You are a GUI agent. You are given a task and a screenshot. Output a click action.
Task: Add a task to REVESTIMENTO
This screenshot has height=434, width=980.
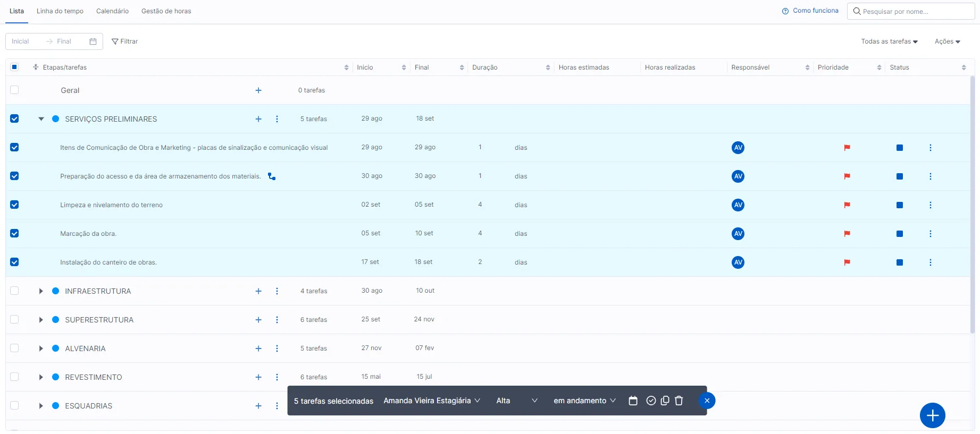coord(258,377)
